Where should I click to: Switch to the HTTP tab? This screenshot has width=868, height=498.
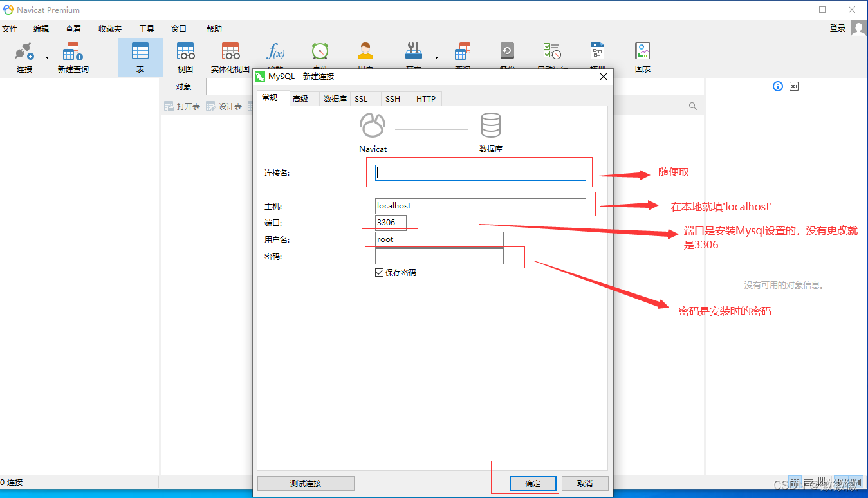[x=426, y=98]
